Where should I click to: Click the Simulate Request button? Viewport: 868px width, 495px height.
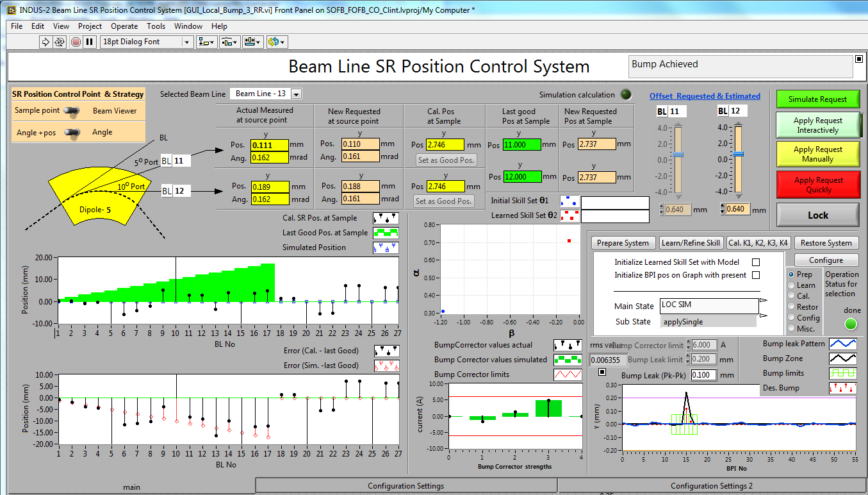817,99
